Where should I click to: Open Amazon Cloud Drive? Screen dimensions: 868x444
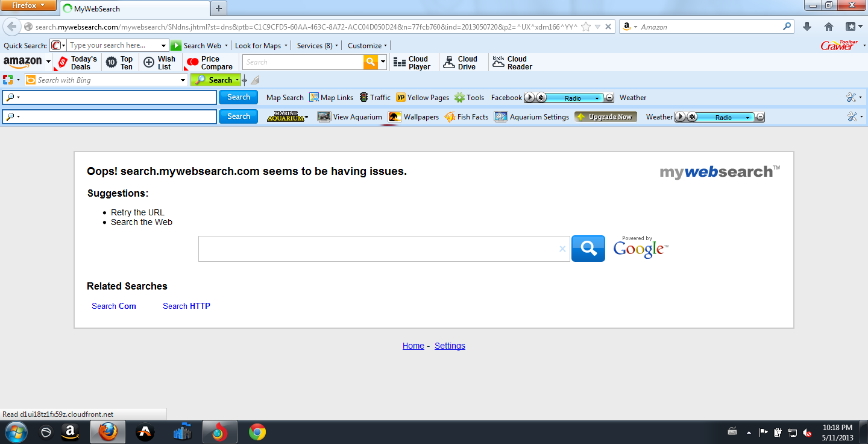tap(461, 63)
